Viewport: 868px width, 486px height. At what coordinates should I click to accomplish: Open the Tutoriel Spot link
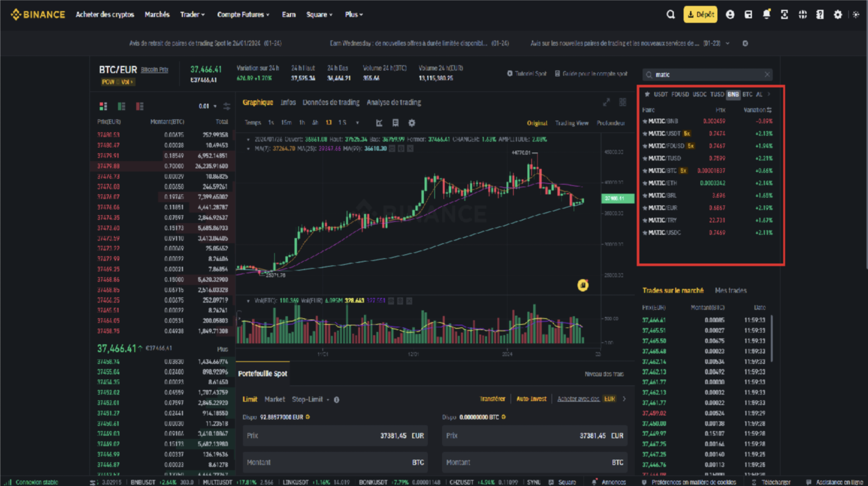(527, 74)
